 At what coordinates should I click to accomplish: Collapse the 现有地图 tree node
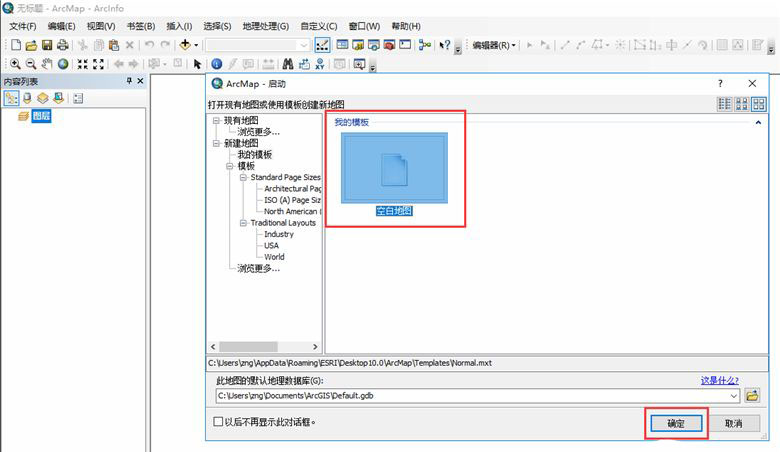click(x=216, y=120)
